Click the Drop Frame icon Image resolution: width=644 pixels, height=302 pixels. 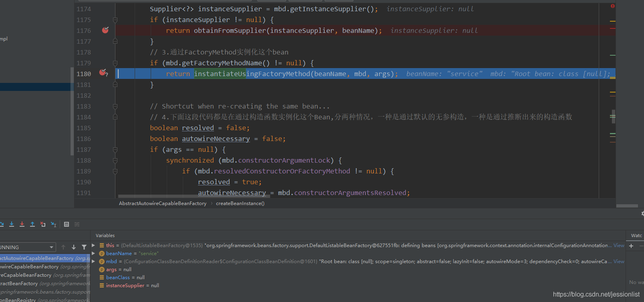click(43, 224)
